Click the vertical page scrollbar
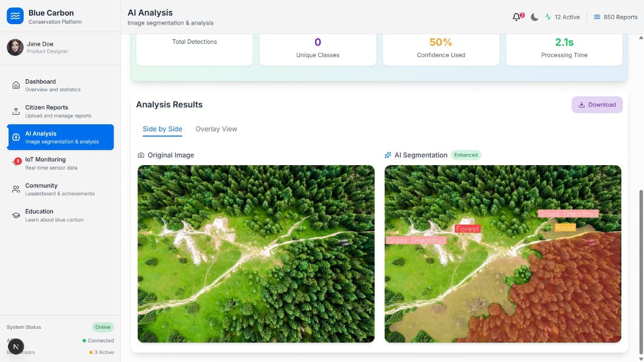Viewport: 644px width, 362px height. pos(640,271)
